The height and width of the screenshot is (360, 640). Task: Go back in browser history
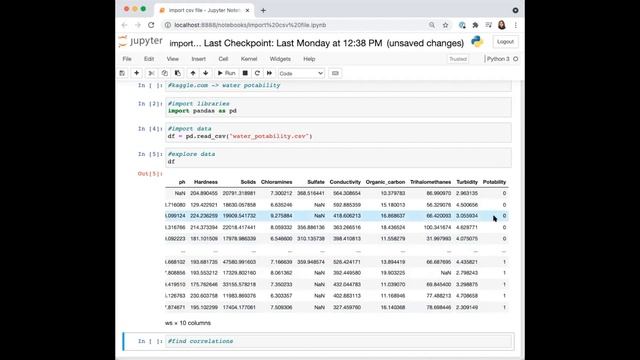click(124, 25)
